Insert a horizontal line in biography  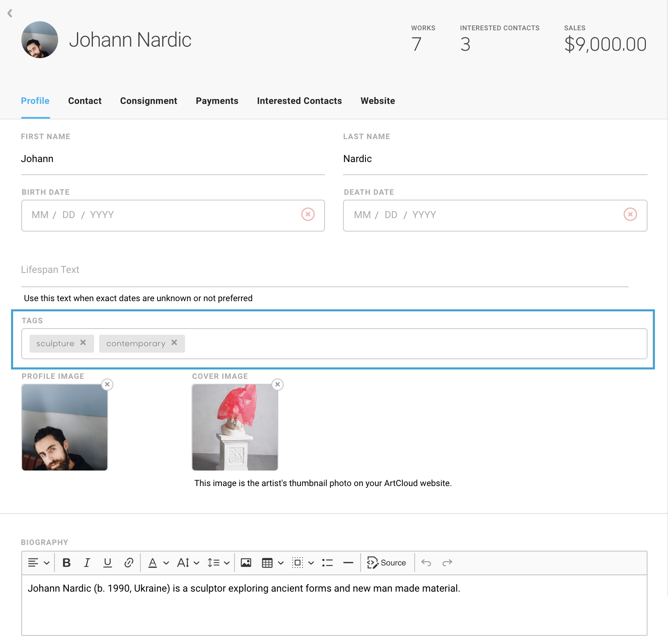point(348,563)
